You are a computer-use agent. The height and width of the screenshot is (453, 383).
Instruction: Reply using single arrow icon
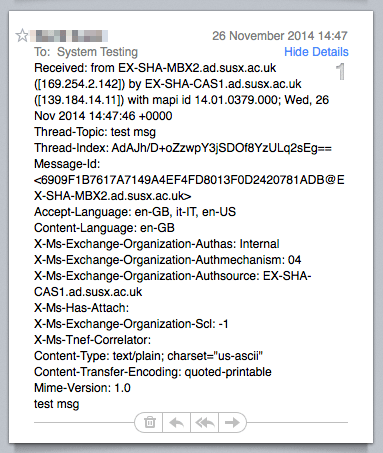click(x=176, y=422)
